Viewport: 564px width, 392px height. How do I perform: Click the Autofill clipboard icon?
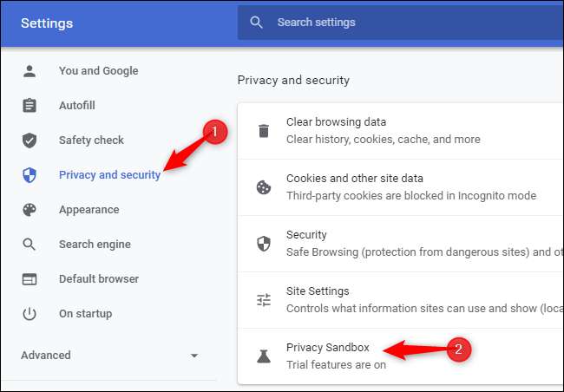[x=30, y=106]
